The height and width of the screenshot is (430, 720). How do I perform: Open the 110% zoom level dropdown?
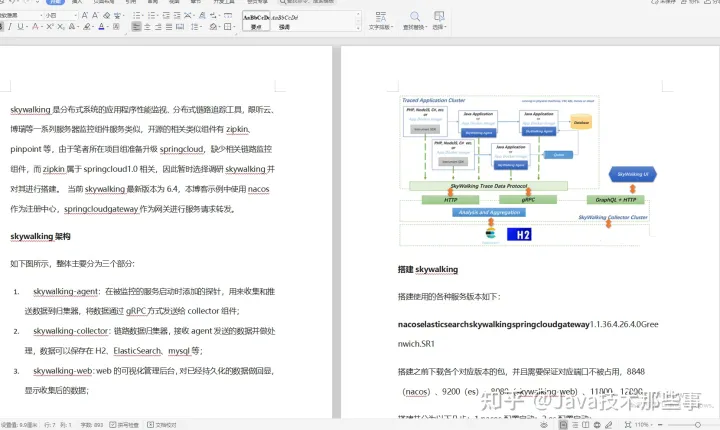[643, 425]
